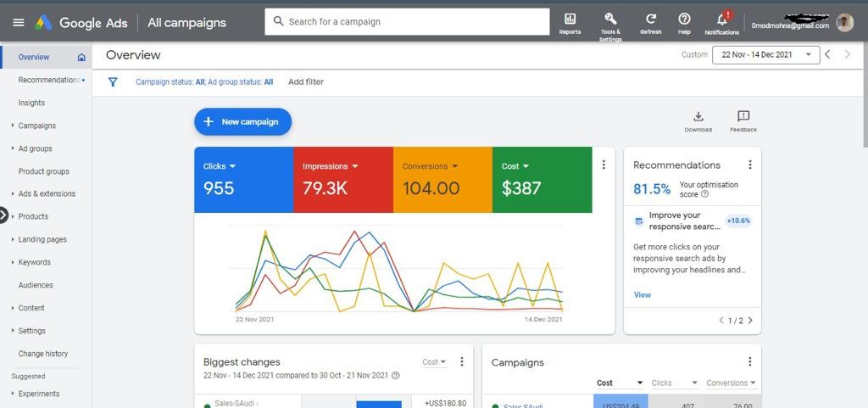868x408 pixels.
Task: Open the Notifications bell icon
Action: tap(722, 20)
